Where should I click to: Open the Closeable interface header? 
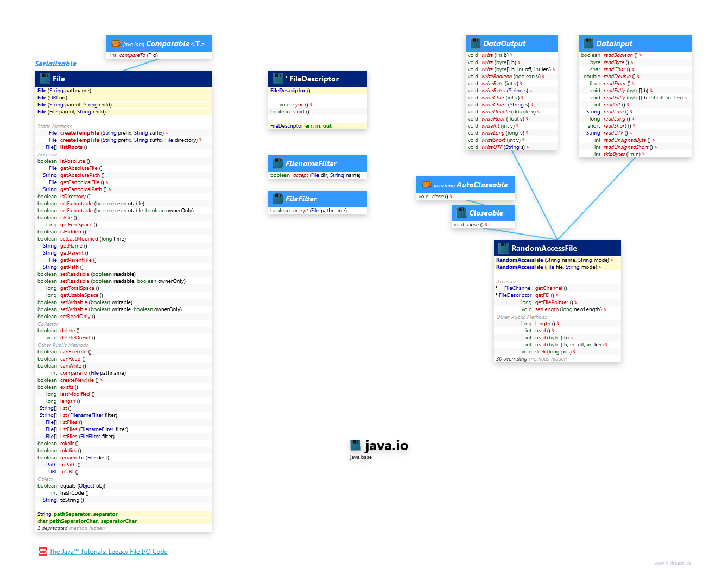[483, 213]
